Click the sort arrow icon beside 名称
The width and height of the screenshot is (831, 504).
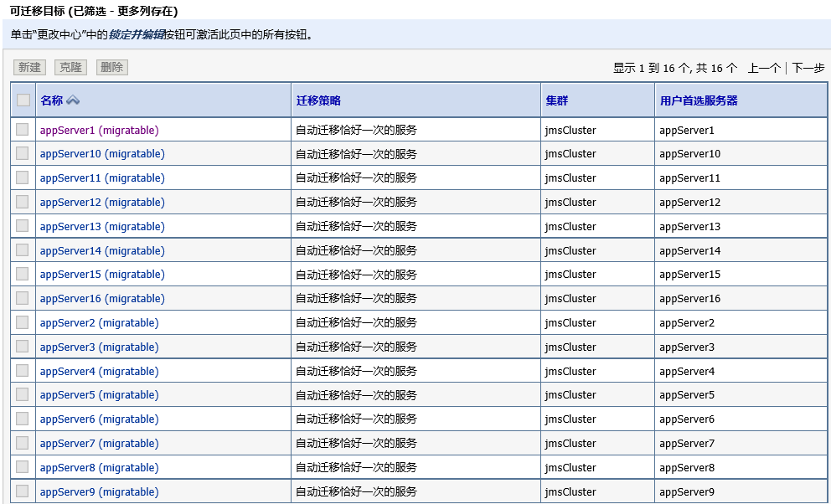[73, 100]
